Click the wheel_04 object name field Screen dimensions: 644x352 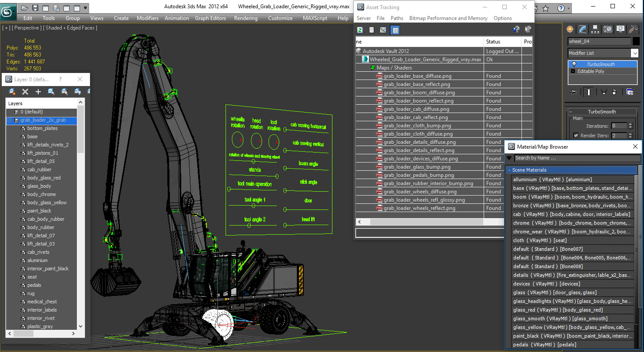(x=599, y=41)
